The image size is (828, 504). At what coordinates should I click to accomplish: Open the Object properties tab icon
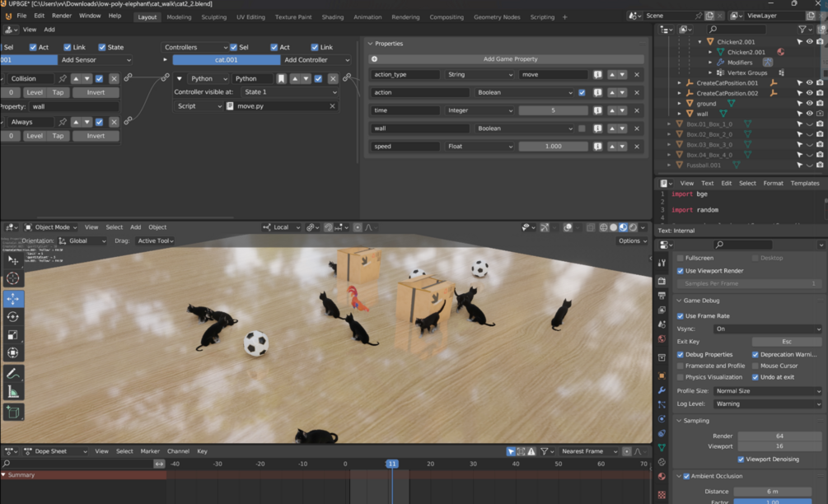[662, 376]
